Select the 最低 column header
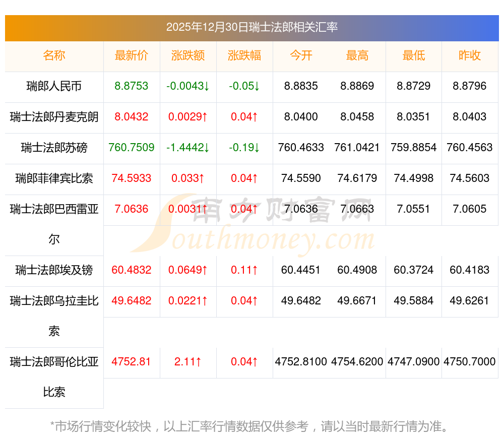The height and width of the screenshot is (442, 504). [x=414, y=55]
